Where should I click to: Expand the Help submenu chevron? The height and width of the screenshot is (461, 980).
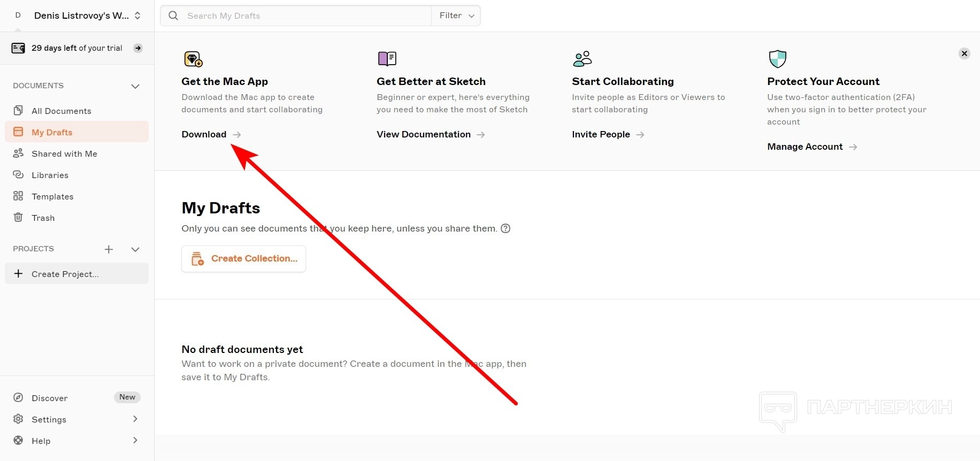pyautogui.click(x=135, y=441)
